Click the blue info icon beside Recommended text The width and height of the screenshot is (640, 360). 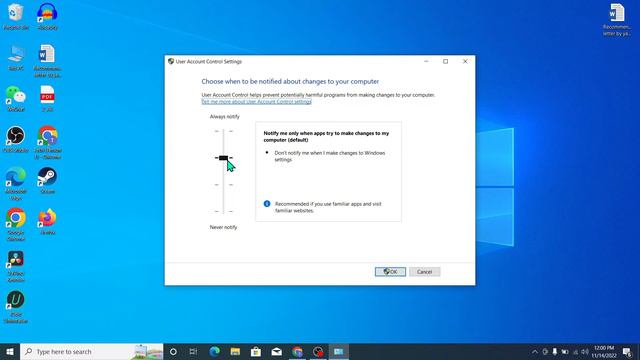(x=267, y=204)
